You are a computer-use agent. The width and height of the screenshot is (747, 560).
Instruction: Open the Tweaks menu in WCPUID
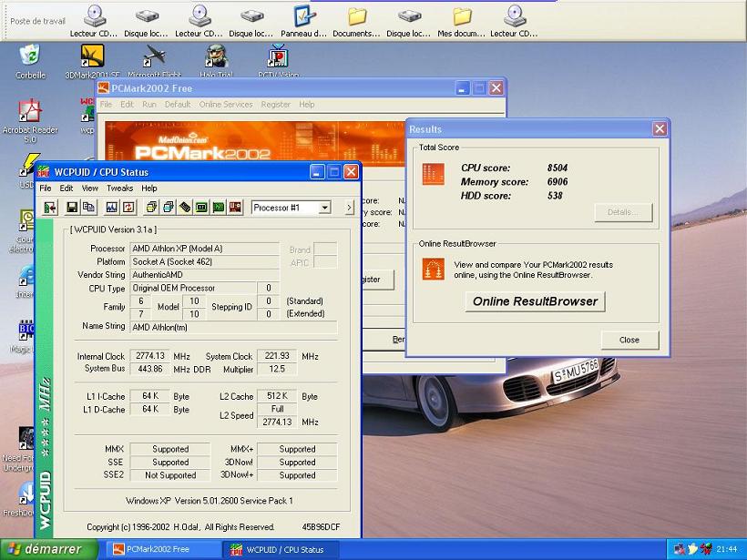(120, 188)
